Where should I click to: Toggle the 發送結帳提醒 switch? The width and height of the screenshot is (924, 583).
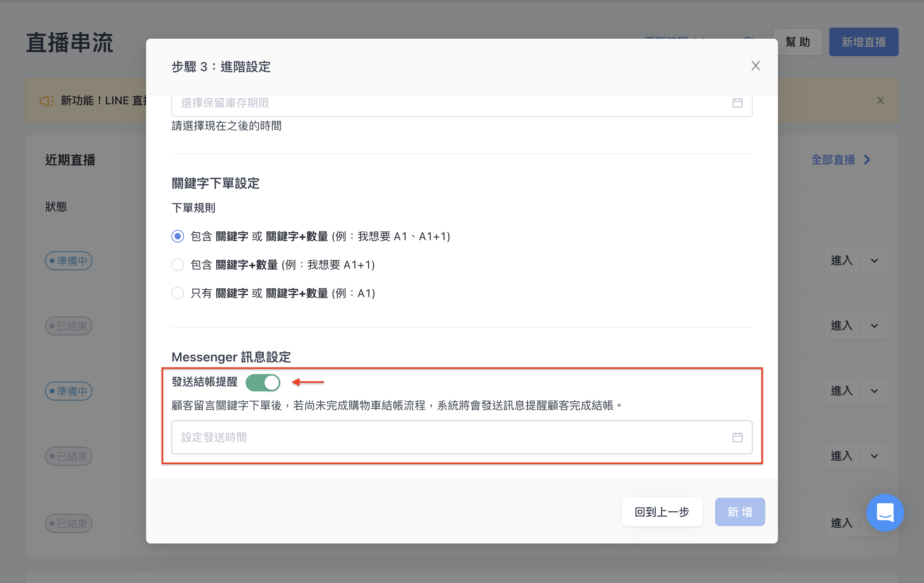(263, 382)
